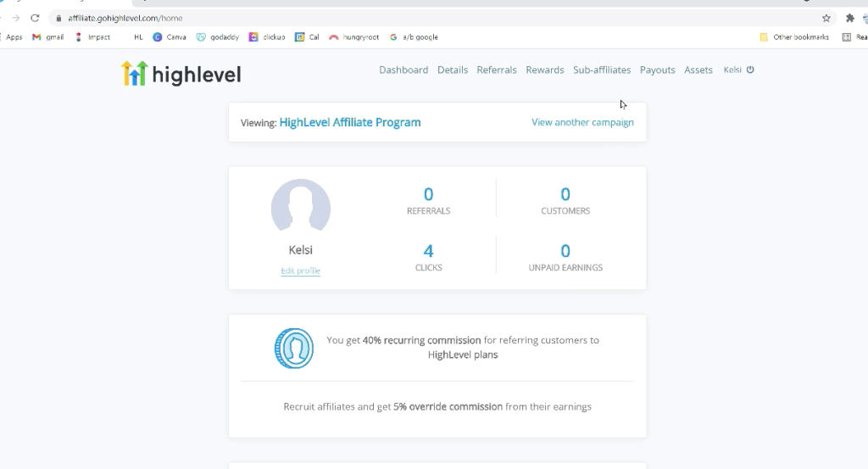Click the HighLevel Affiliate Program title link
The image size is (868, 469).
349,122
